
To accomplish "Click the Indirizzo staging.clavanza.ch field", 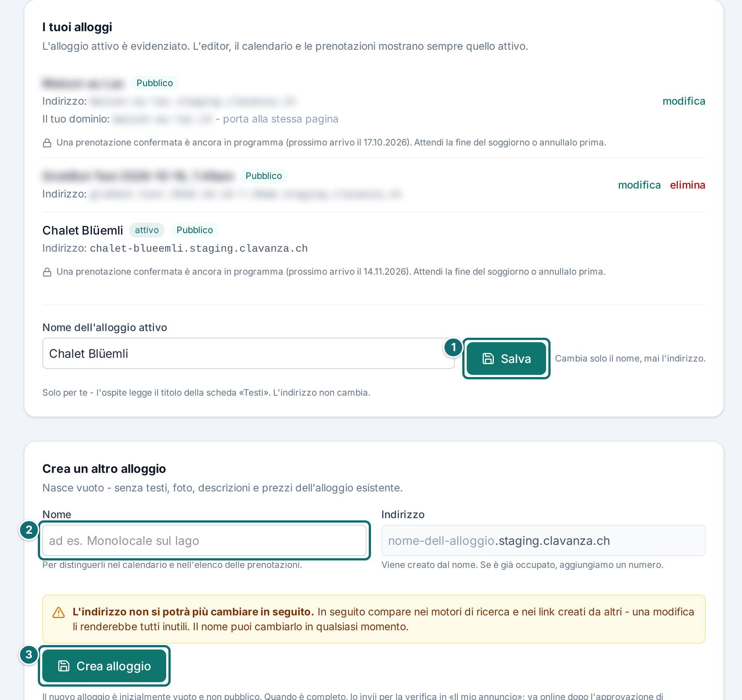I will (543, 540).
